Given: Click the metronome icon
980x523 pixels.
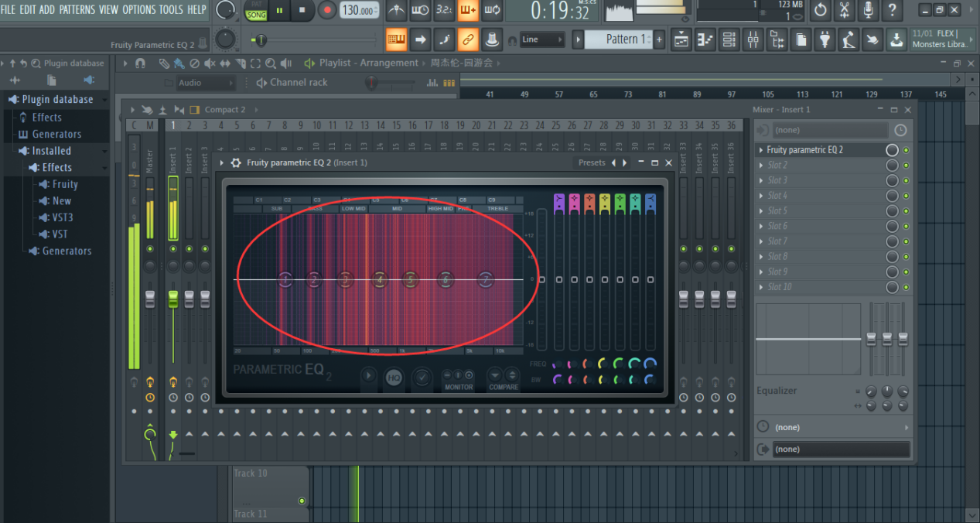Looking at the screenshot, I should (x=396, y=10).
